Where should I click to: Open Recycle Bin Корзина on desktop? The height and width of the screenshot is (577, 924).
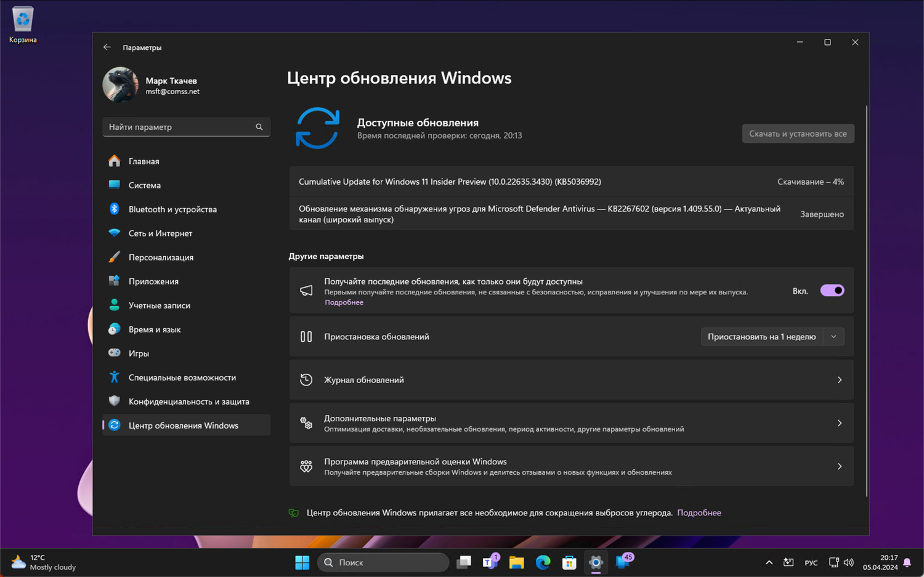pos(23,25)
